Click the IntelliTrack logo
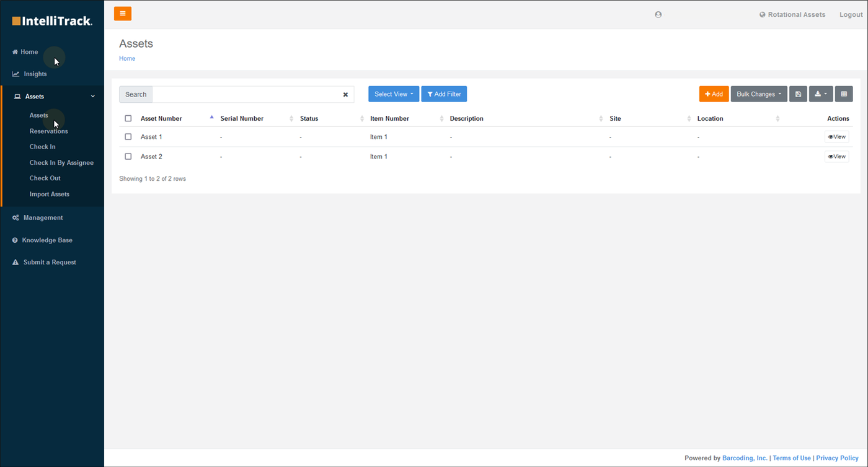The height and width of the screenshot is (467, 868). click(x=52, y=21)
